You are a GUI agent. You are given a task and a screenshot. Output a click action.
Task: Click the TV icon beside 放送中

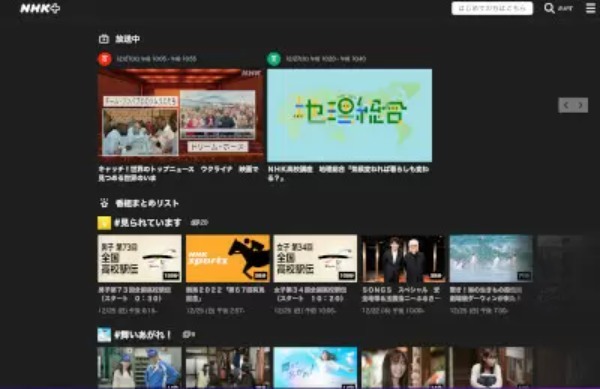[104, 39]
